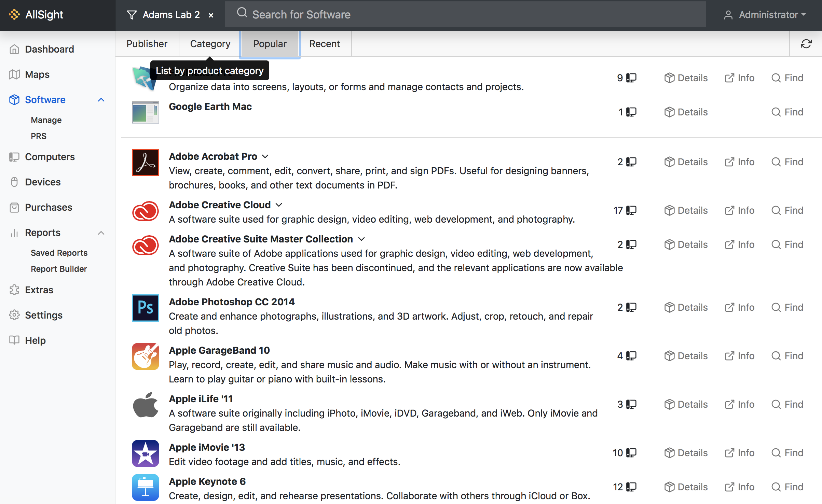Image resolution: width=822 pixels, height=504 pixels.
Task: Remove the Adams Lab 2 filter
Action: coord(211,15)
